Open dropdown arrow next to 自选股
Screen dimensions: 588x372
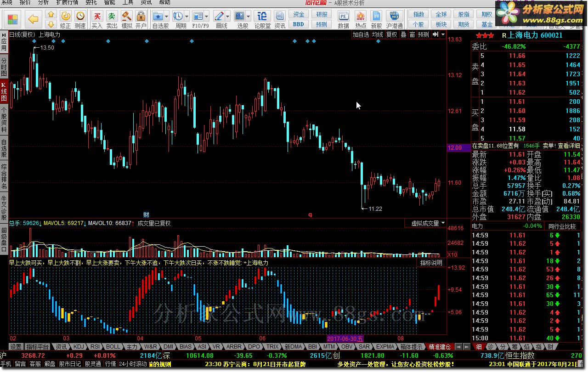[x=166, y=16]
